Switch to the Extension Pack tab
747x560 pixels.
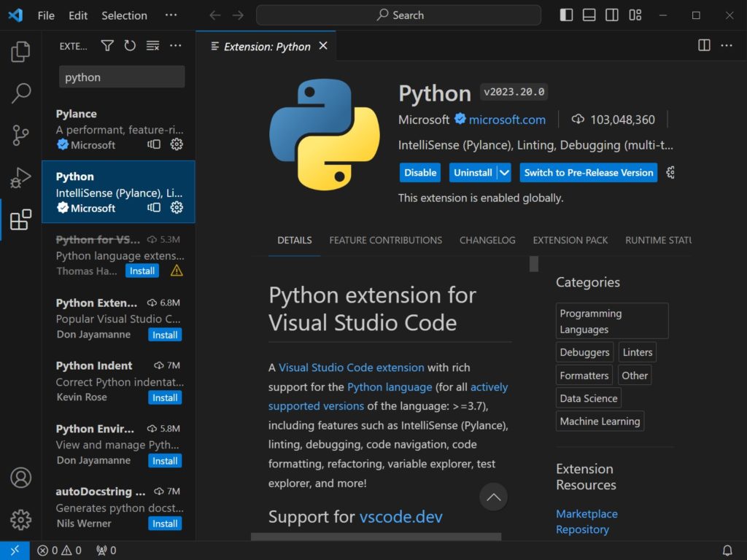pyautogui.click(x=570, y=241)
